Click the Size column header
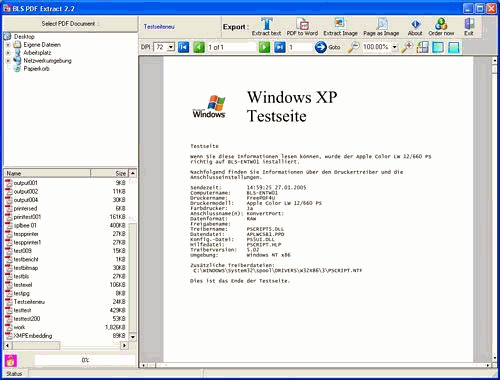This screenshot has width=500, height=380. [109, 173]
